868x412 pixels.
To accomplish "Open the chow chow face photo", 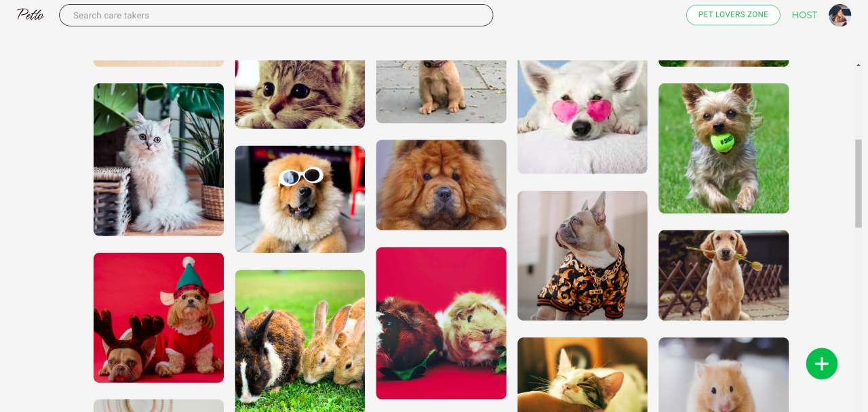I will (441, 185).
